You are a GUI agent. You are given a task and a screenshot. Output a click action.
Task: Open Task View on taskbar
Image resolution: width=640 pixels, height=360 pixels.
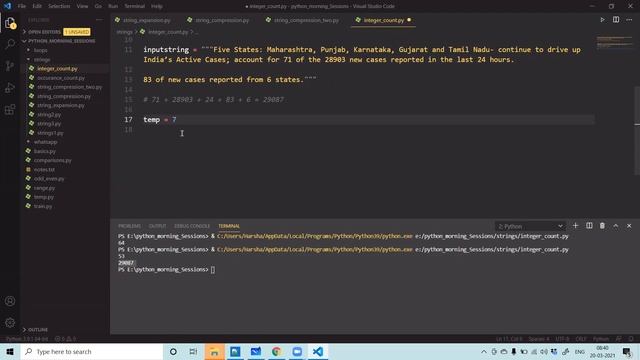point(193,351)
